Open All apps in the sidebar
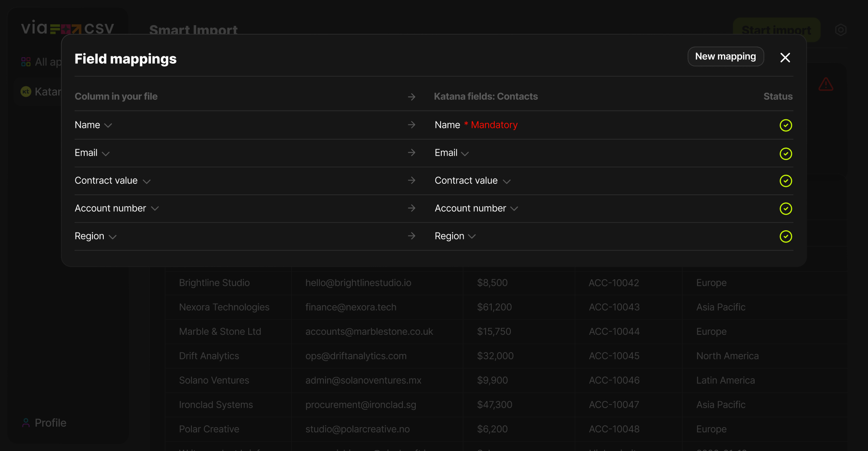The image size is (868, 451). coord(42,62)
